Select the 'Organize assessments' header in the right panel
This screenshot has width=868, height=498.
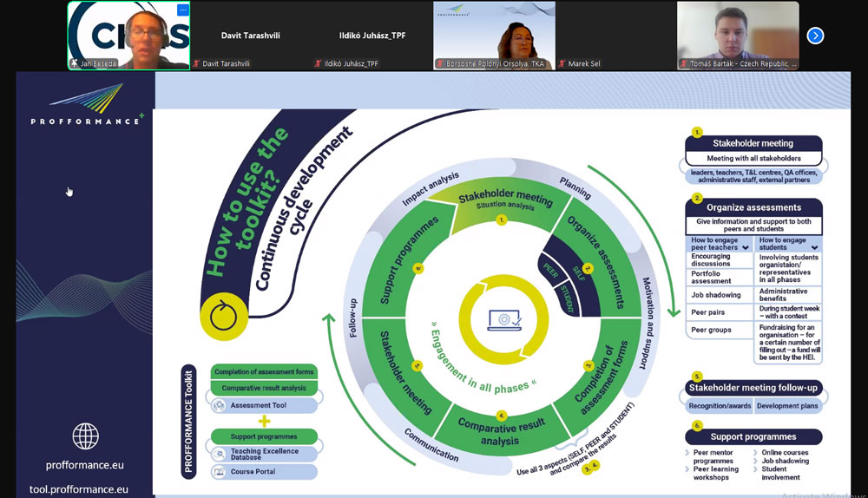753,207
